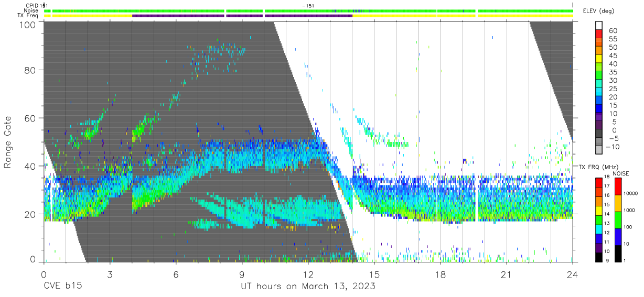Click the "ELEV (deg)" legend title
The image size is (644, 297).
pyautogui.click(x=599, y=11)
